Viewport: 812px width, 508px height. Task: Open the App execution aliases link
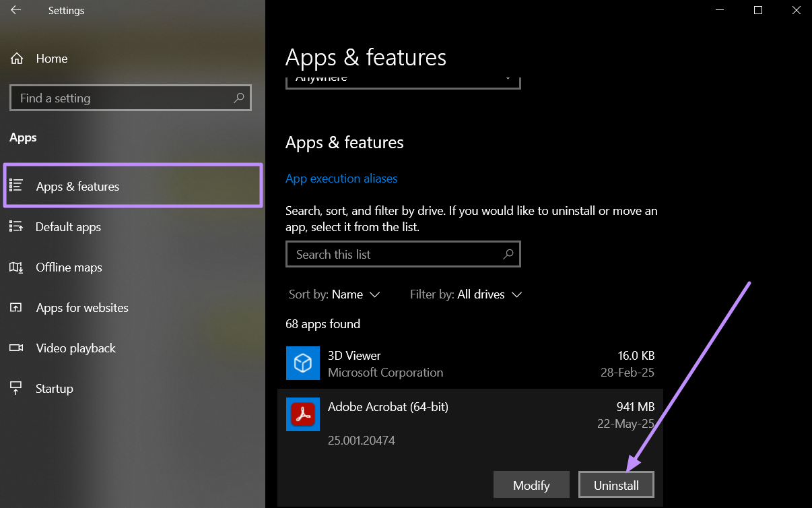tap(341, 179)
